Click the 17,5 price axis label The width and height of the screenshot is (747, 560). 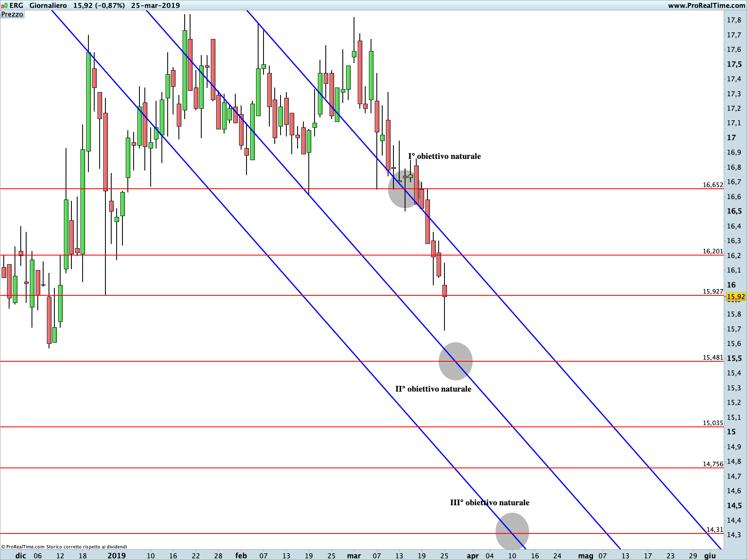(x=734, y=64)
